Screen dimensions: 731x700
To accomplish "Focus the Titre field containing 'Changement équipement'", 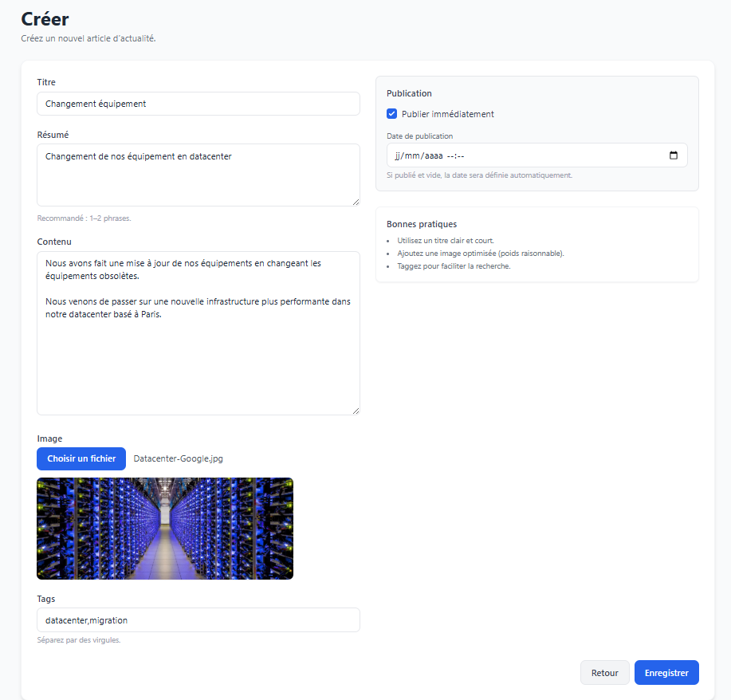I will 198,104.
